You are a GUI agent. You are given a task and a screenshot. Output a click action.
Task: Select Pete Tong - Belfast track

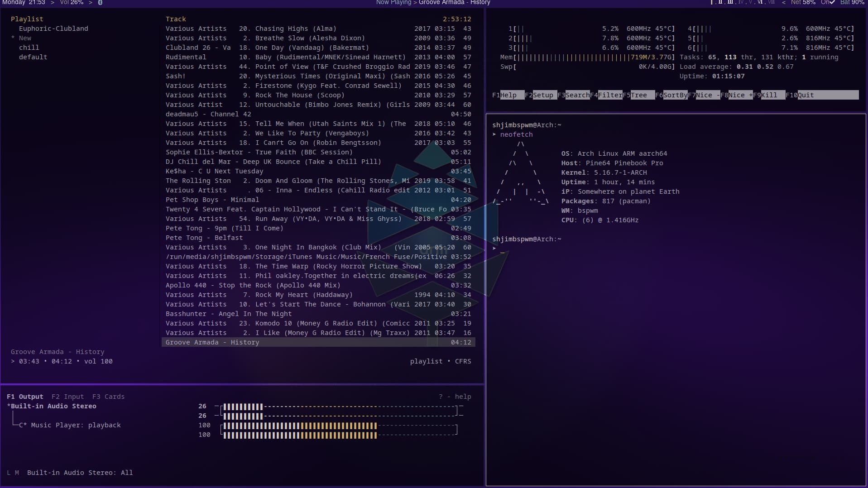point(318,238)
